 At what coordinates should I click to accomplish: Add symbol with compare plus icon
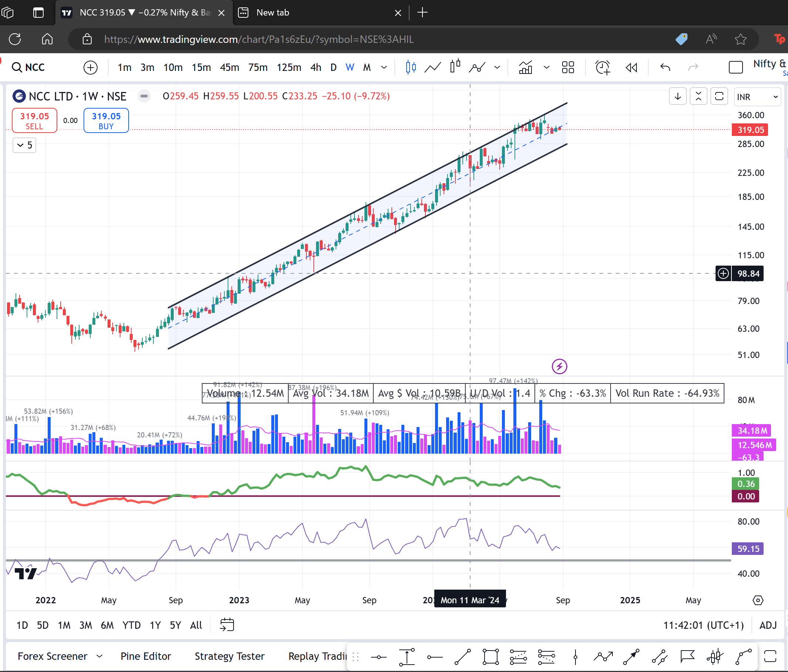click(90, 68)
